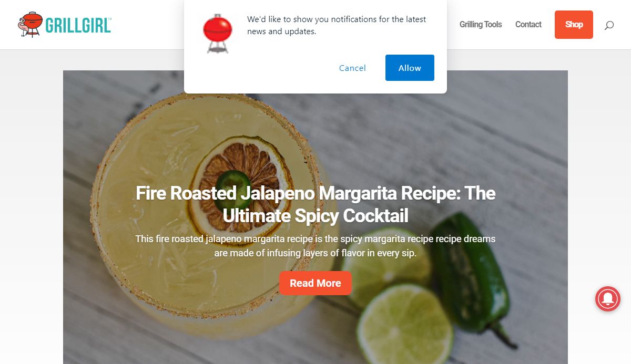Click the jalapeno slice on the orange garnish
631x364 pixels.
coord(234,180)
